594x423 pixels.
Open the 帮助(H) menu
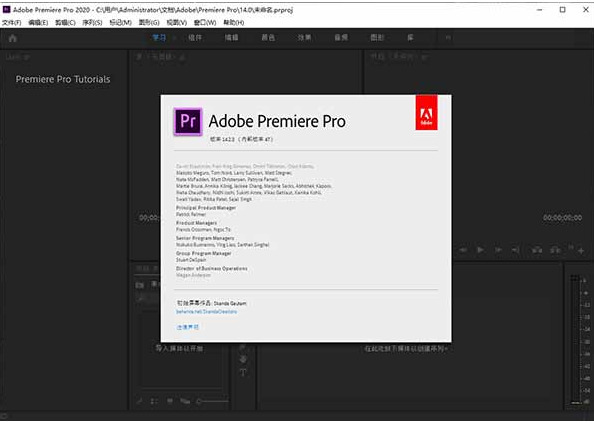pyautogui.click(x=234, y=23)
